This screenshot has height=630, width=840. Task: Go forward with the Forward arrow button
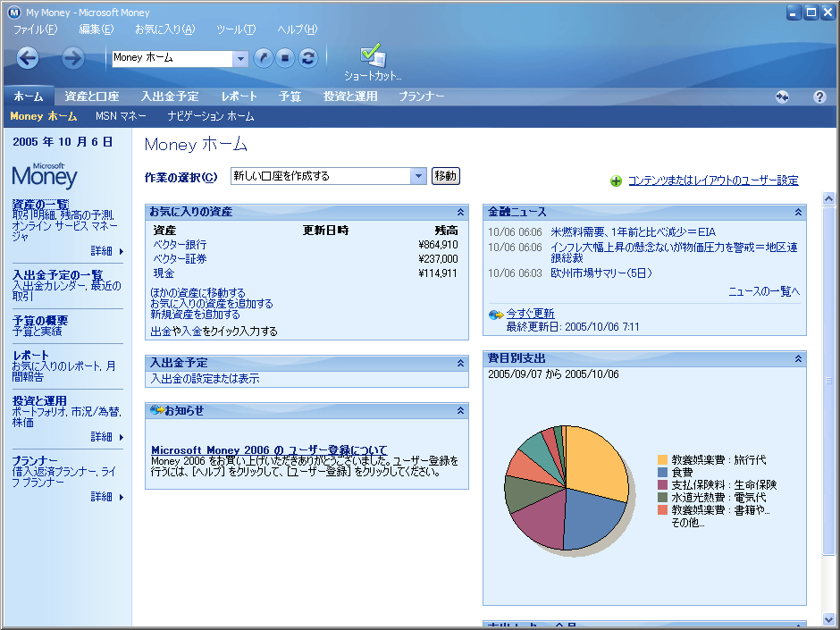coord(72,58)
